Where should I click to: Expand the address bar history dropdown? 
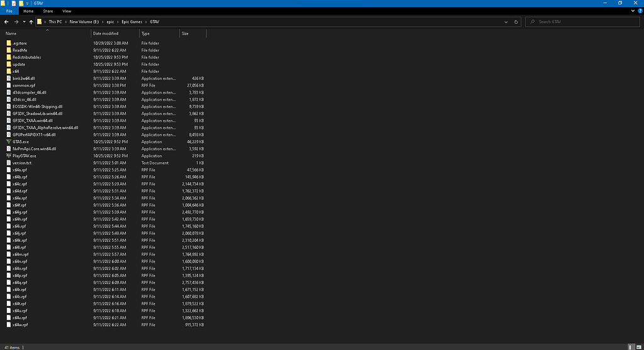tap(506, 22)
